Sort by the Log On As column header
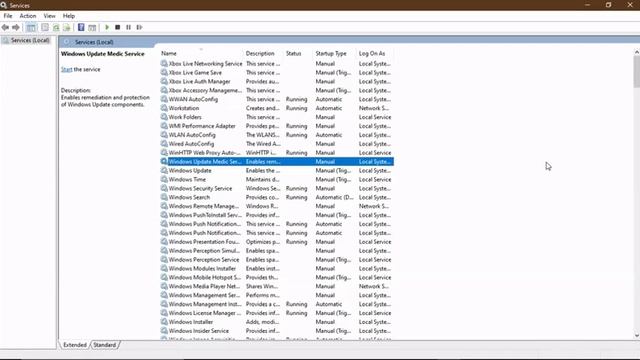The height and width of the screenshot is (360, 640). (x=372, y=53)
